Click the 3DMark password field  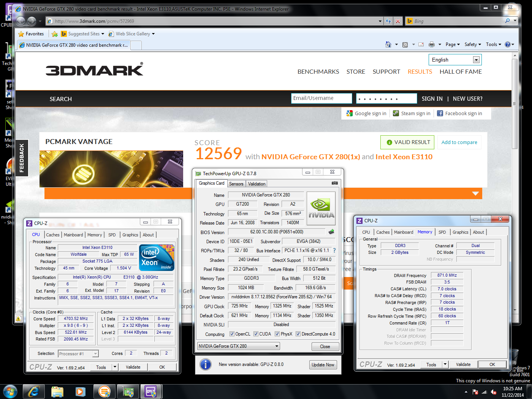[386, 98]
